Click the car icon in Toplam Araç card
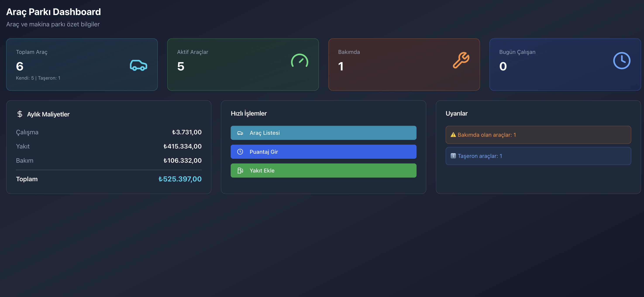This screenshot has height=297, width=644. coord(138,65)
